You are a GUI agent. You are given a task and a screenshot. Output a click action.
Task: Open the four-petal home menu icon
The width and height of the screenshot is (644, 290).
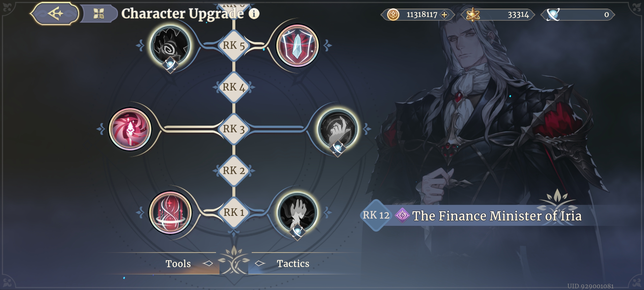pos(99,13)
